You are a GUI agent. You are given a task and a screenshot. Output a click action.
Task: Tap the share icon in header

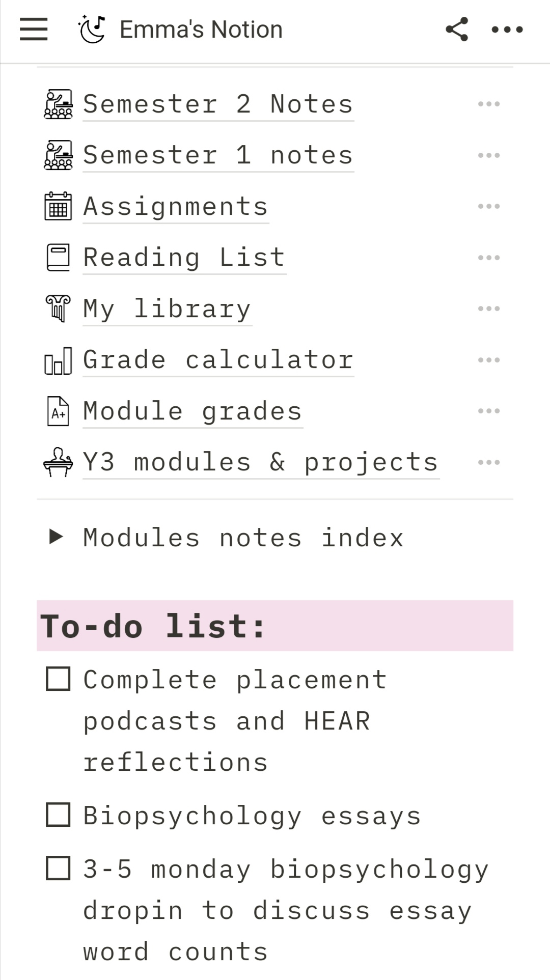457,29
